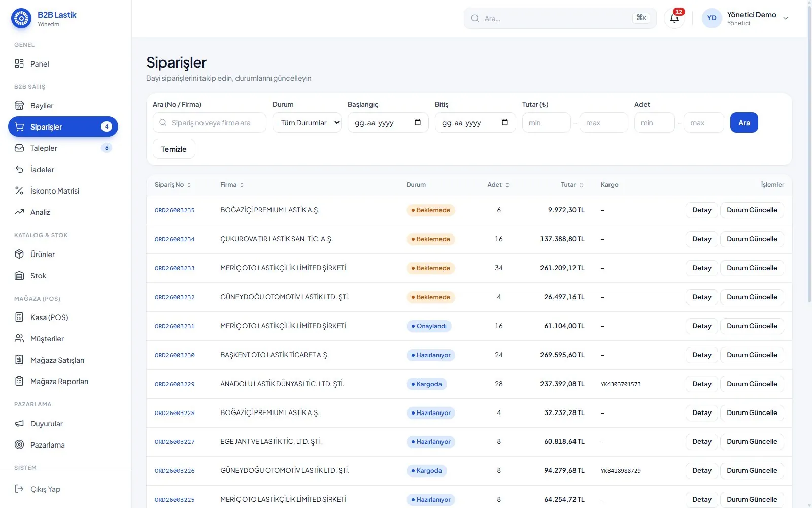
Task: Open order link ORD26003229
Action: pos(175,384)
